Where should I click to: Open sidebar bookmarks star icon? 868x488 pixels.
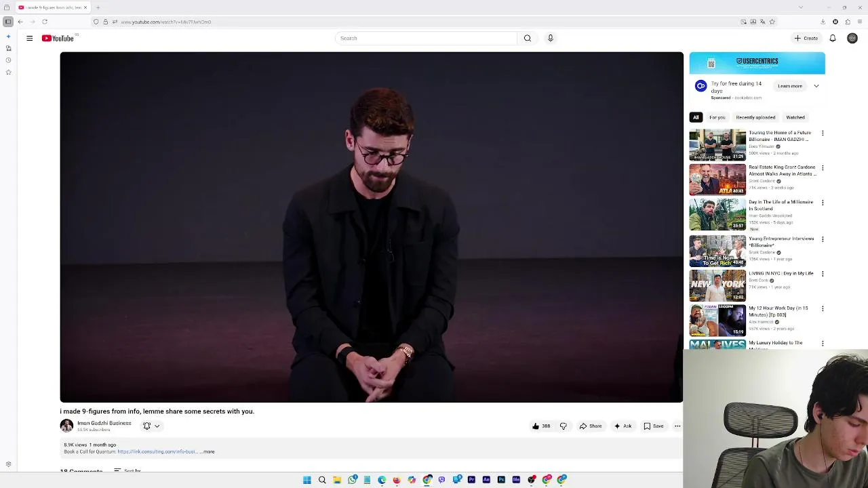tap(8, 72)
